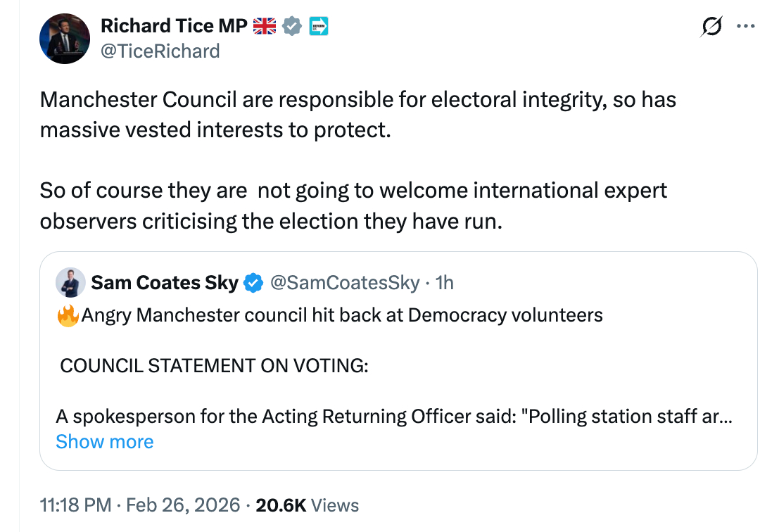Click Sam Coates's small profile avatar
This screenshot has height=532, width=760.
coord(70,283)
